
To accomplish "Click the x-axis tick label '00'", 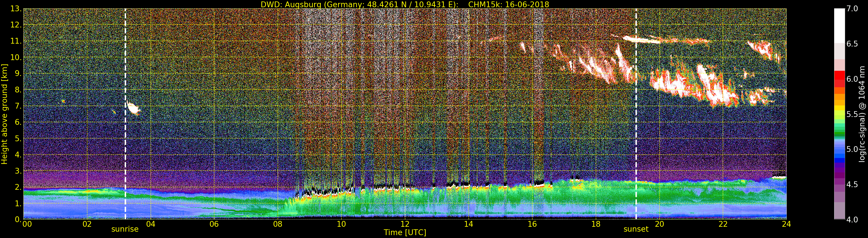I will [x=27, y=224].
